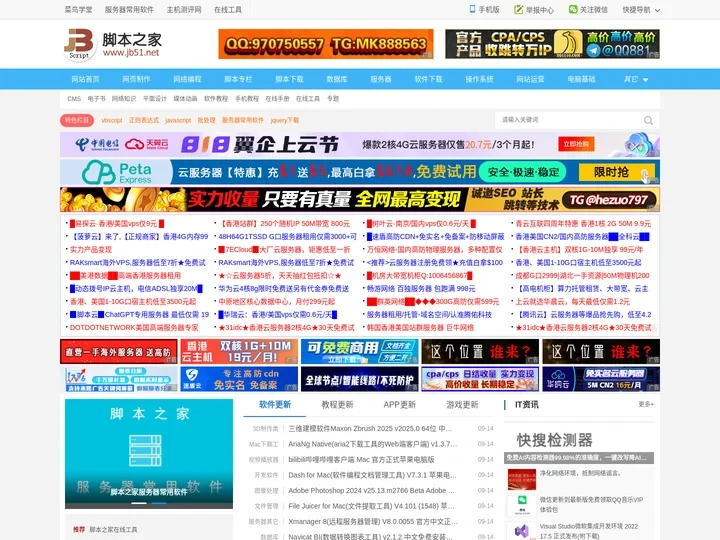Click the 平面设计 sub-nav link
Image resolution: width=720 pixels, height=540 pixels.
click(x=155, y=99)
